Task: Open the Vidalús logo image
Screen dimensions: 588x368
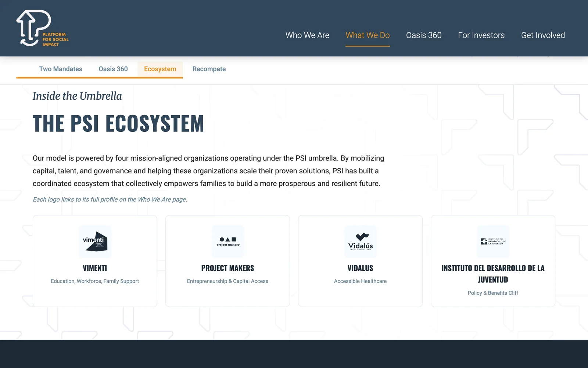Action: [360, 241]
